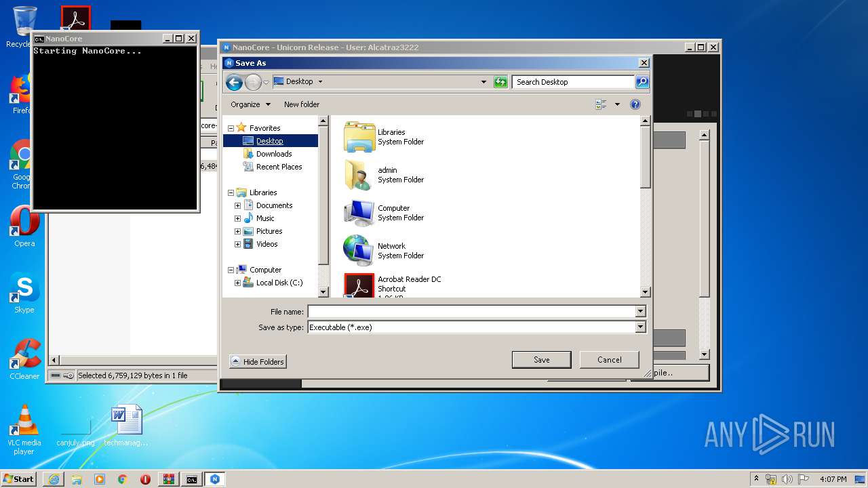This screenshot has width=868, height=488.
Task: Click the green Refresh icon beside address bar
Action: 500,82
